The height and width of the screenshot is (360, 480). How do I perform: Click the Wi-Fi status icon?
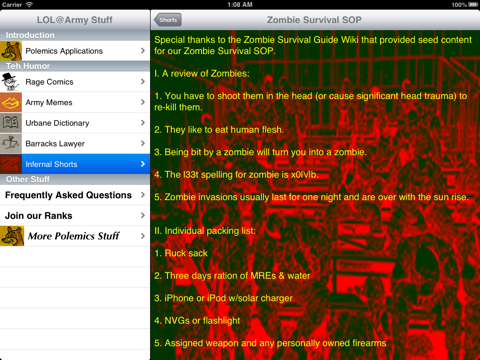tap(29, 5)
